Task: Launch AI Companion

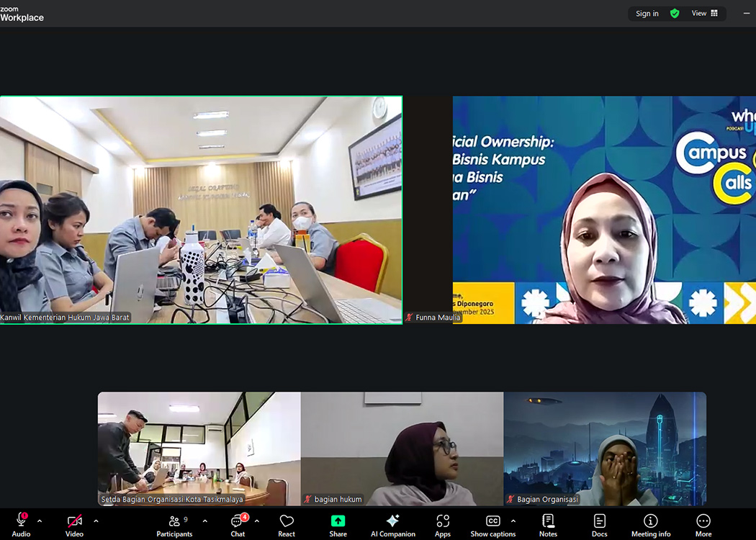Action: point(392,523)
